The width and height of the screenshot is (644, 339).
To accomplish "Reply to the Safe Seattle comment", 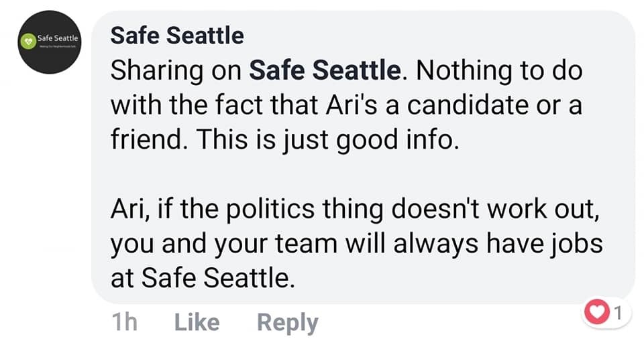I will [287, 323].
